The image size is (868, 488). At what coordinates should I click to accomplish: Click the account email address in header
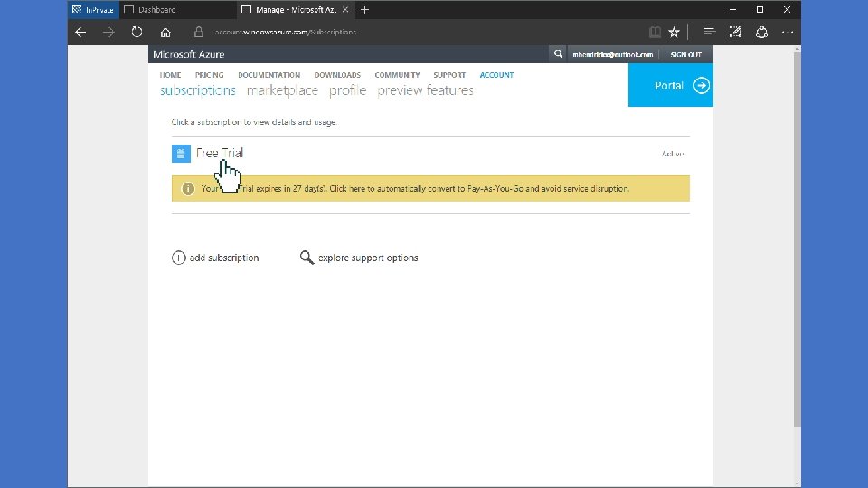tap(613, 55)
